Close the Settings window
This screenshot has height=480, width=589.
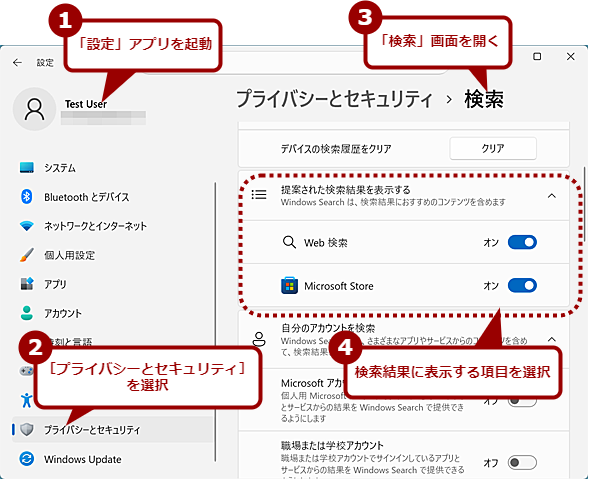[x=571, y=56]
